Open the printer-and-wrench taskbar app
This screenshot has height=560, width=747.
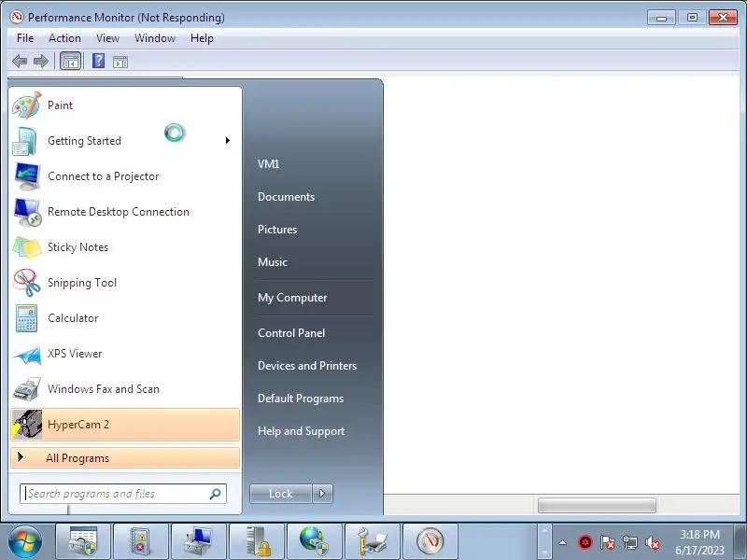click(373, 541)
